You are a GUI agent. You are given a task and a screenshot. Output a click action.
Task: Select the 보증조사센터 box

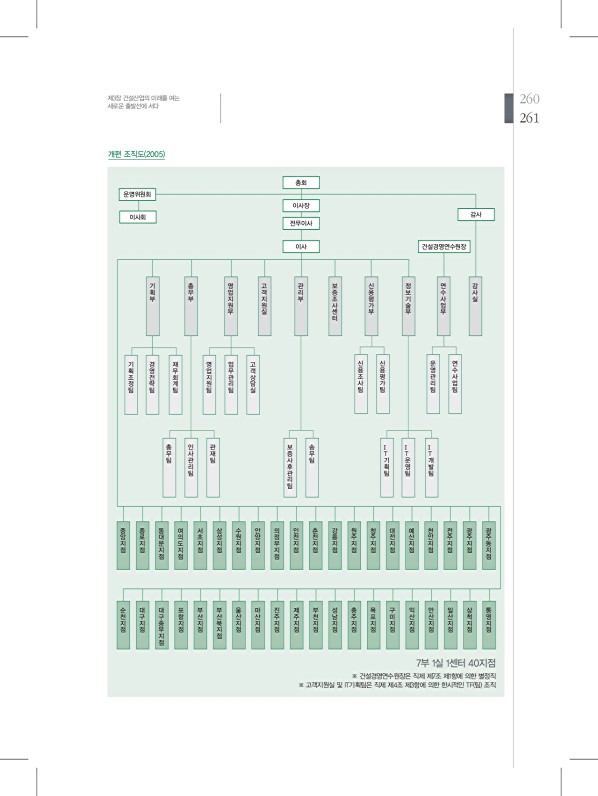click(x=335, y=306)
